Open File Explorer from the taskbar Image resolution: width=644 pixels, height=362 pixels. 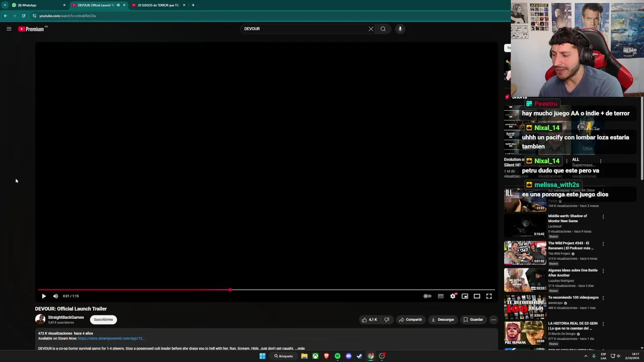[304, 356]
